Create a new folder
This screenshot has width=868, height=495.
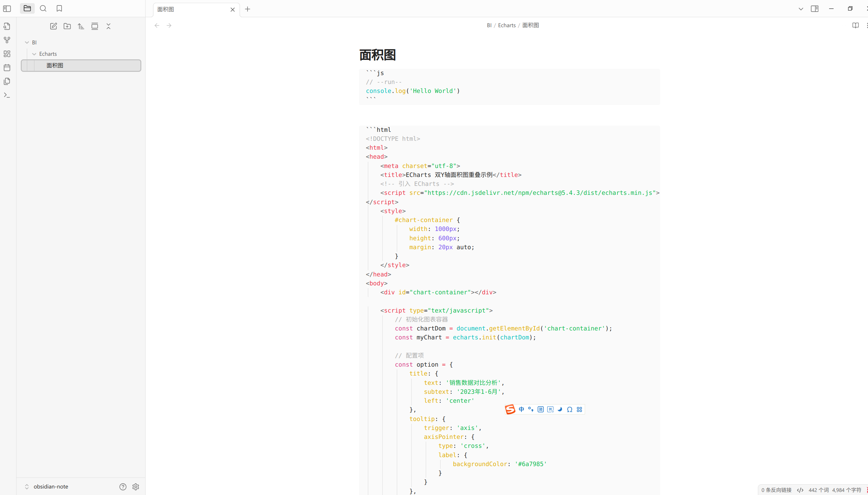[x=67, y=26]
